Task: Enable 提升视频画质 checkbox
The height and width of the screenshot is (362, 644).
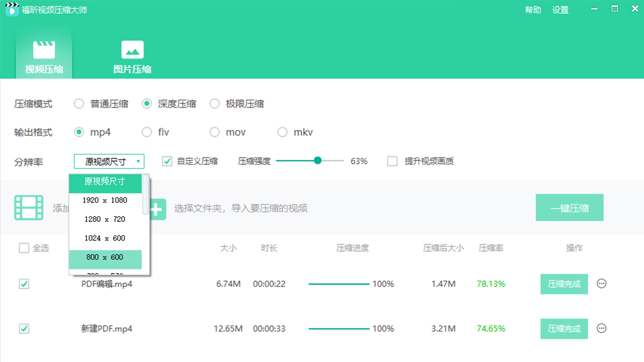Action: point(392,161)
